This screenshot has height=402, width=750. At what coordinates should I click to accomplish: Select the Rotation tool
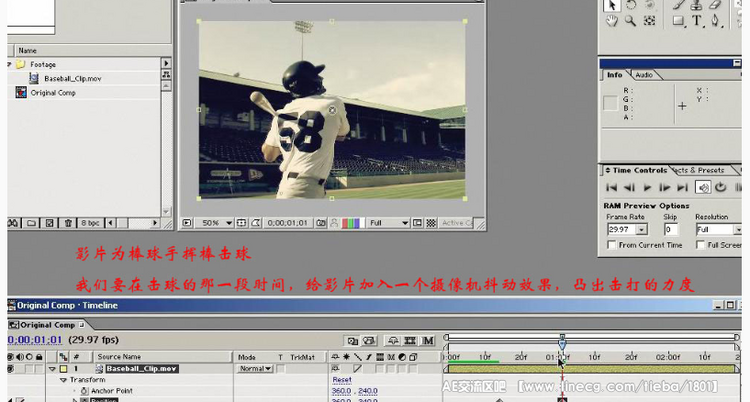point(630,5)
